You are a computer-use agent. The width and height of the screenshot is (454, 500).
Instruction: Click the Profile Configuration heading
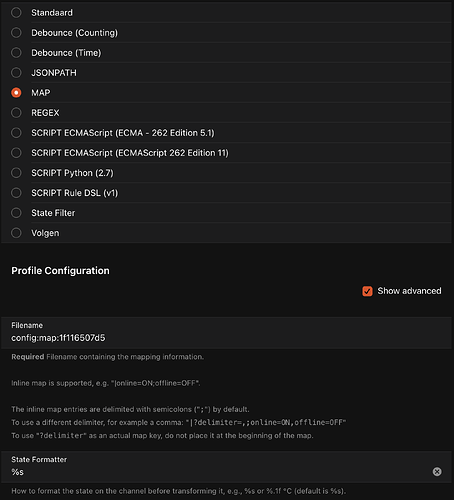coord(60,270)
